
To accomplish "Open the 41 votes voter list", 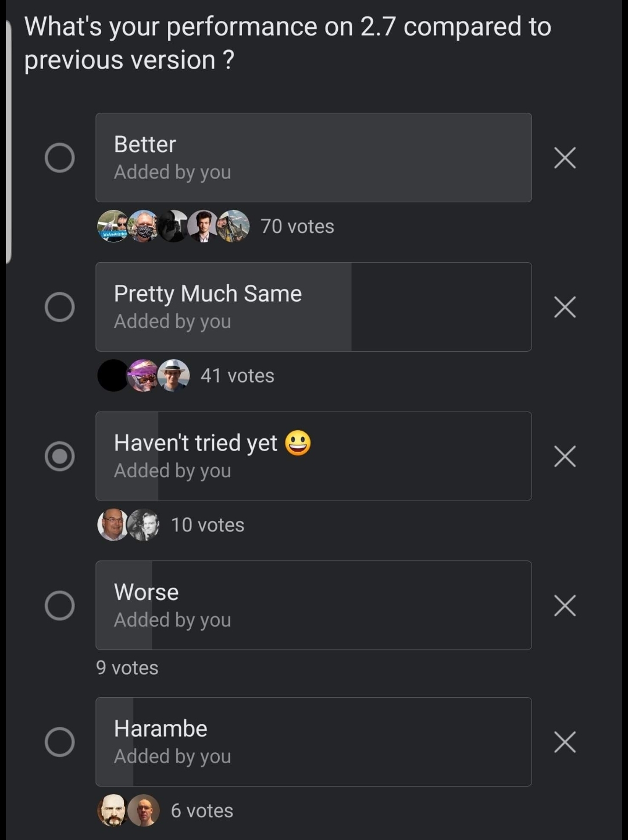I will 237,376.
